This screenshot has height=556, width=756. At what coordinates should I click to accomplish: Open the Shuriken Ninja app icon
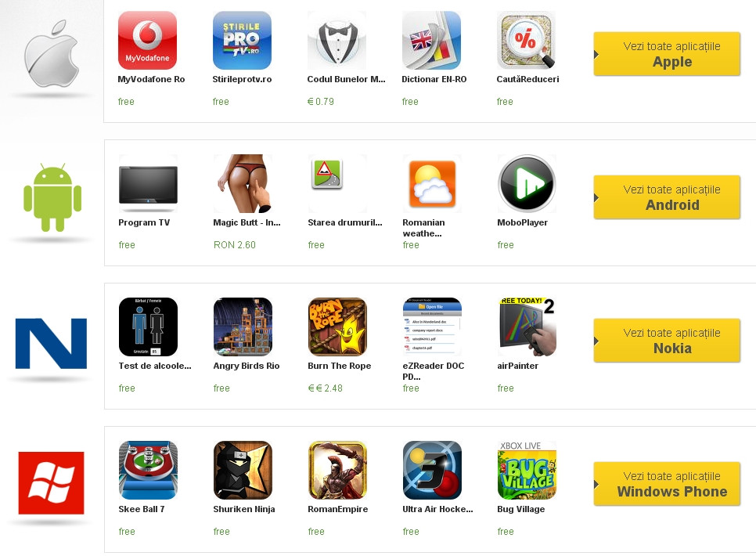click(x=243, y=470)
